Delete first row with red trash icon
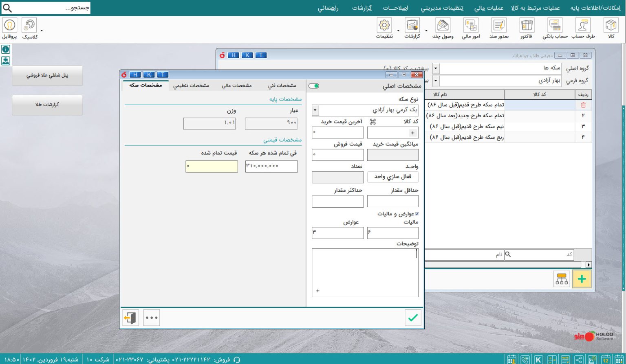 583,105
